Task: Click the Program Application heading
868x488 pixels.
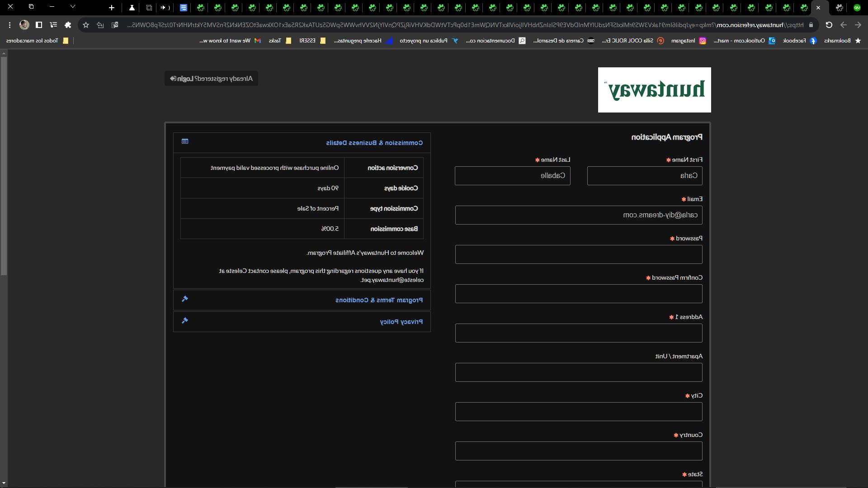Action: 667,137
